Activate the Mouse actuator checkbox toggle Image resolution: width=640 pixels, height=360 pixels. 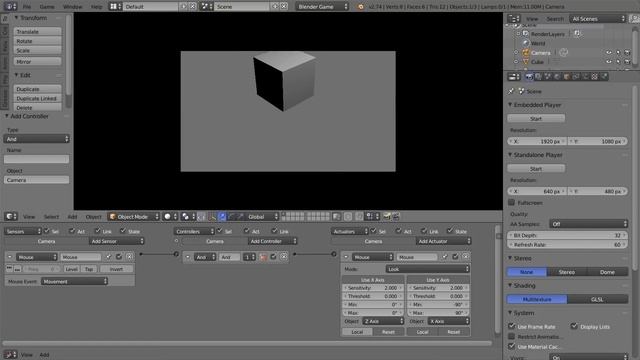pos(455,257)
